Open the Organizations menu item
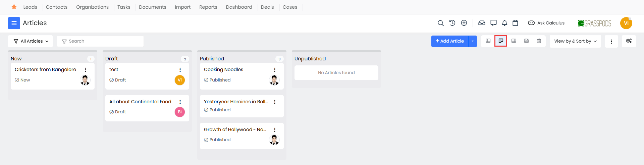The height and width of the screenshot is (165, 644). click(x=92, y=7)
